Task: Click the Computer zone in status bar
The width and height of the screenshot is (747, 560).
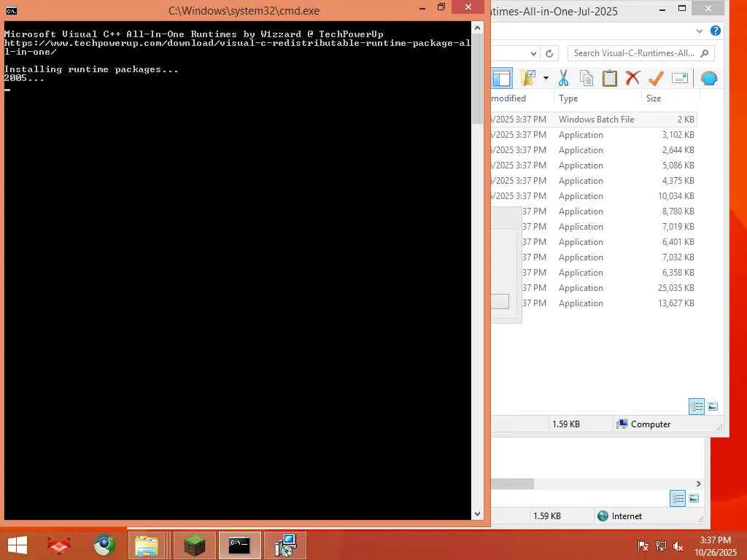Action: pos(643,424)
